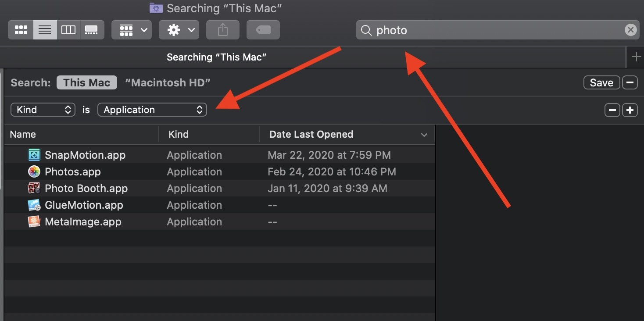Open the Application kind dropdown

(152, 110)
